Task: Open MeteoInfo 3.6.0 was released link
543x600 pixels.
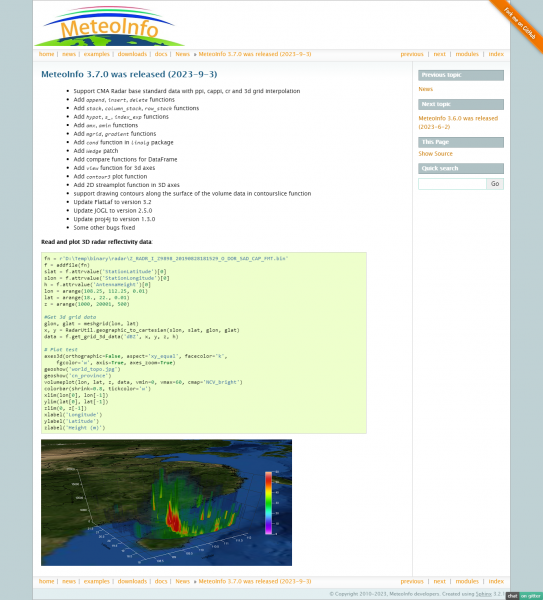Action: pyautogui.click(x=458, y=122)
